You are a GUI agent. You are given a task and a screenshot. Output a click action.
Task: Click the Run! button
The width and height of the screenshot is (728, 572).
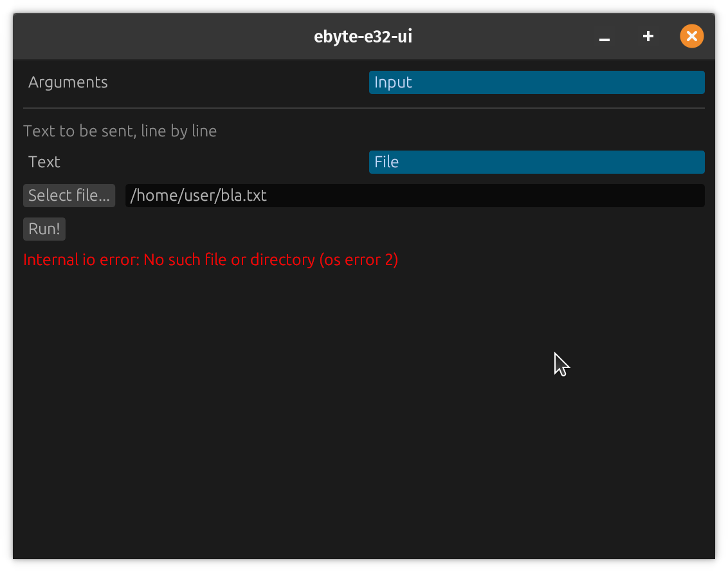pos(44,229)
